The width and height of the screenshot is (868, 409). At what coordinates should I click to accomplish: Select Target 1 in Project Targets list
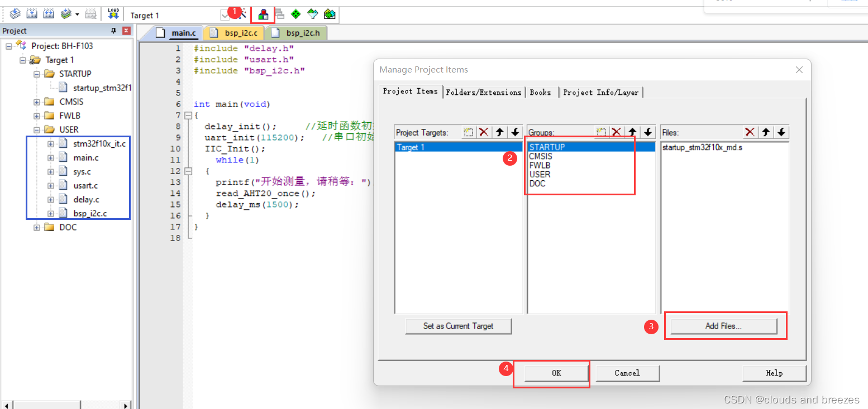[x=458, y=147]
